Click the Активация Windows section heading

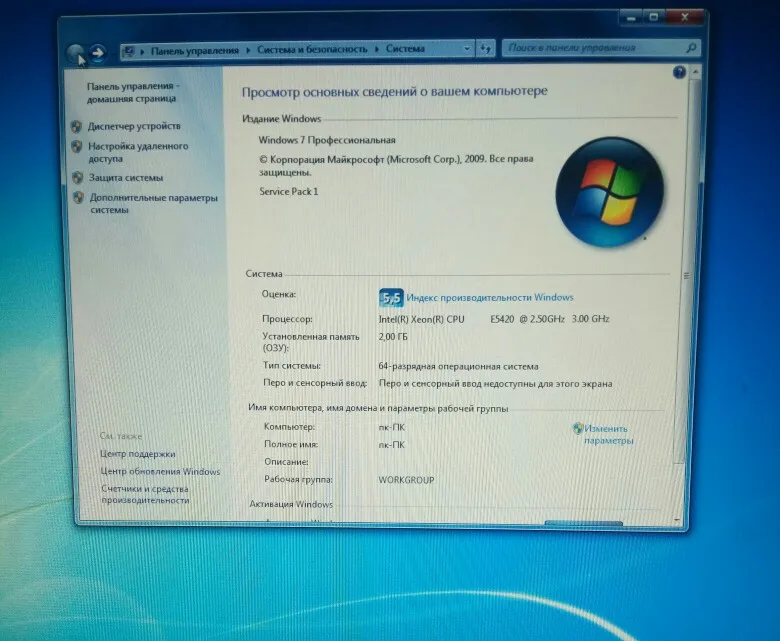tap(291, 504)
